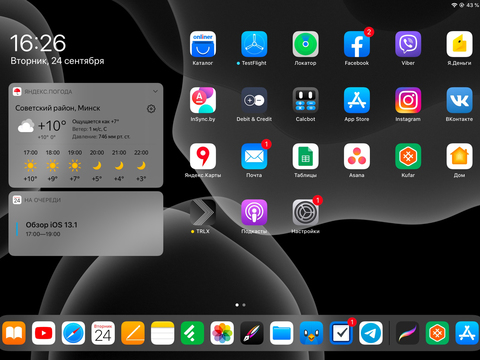Open Mail app with unread badge

(254, 156)
